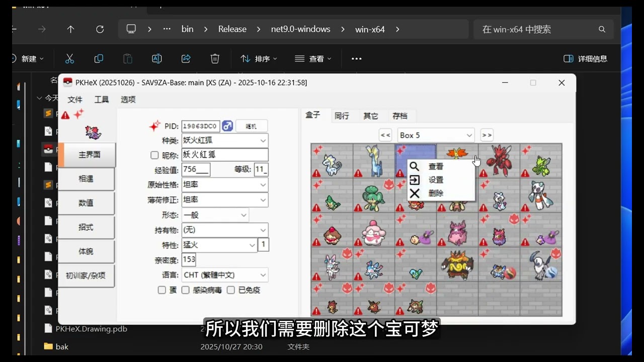Select the Emboar sprite in the box
This screenshot has height=362, width=644.
457,264
